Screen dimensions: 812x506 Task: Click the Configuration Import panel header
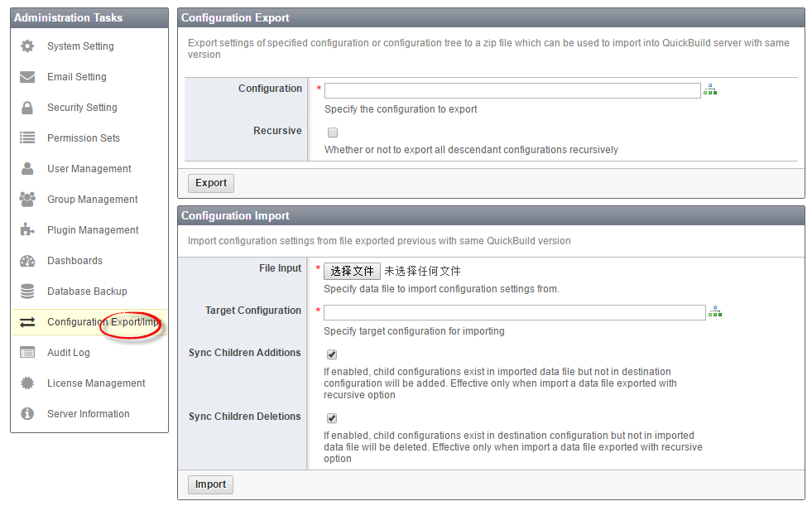click(491, 215)
